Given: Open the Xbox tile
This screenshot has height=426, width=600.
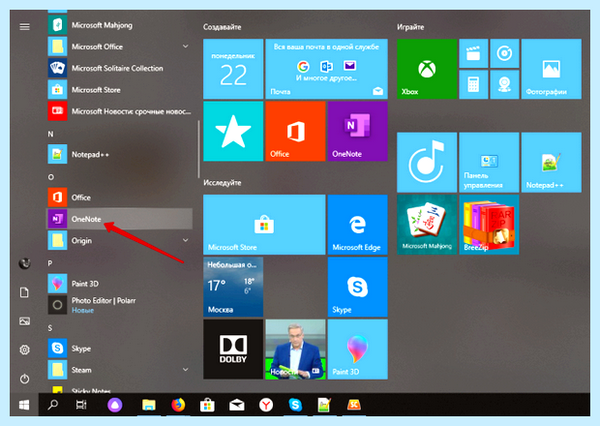Looking at the screenshot, I should click(x=427, y=69).
